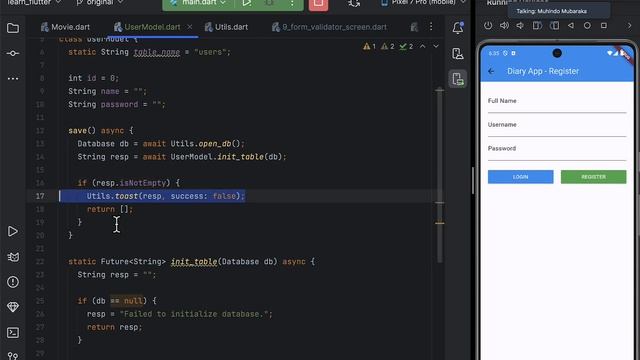Open the original branch dropdown

click(100, 2)
